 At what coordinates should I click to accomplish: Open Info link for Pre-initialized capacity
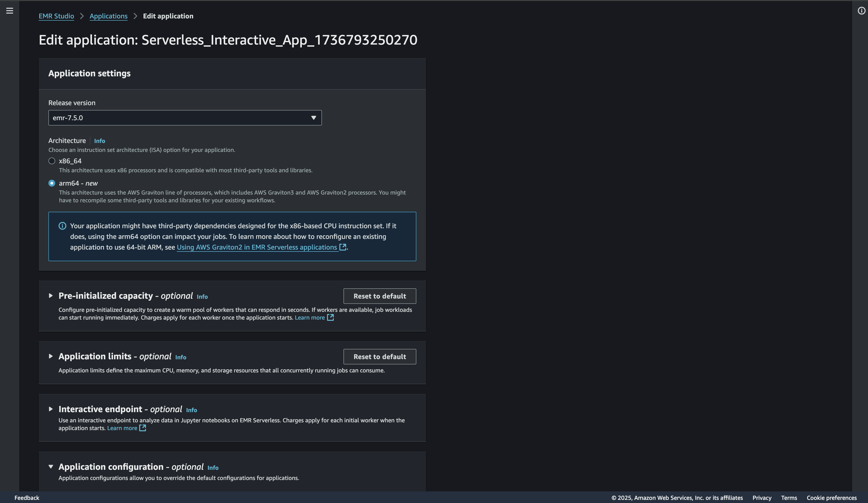202,297
